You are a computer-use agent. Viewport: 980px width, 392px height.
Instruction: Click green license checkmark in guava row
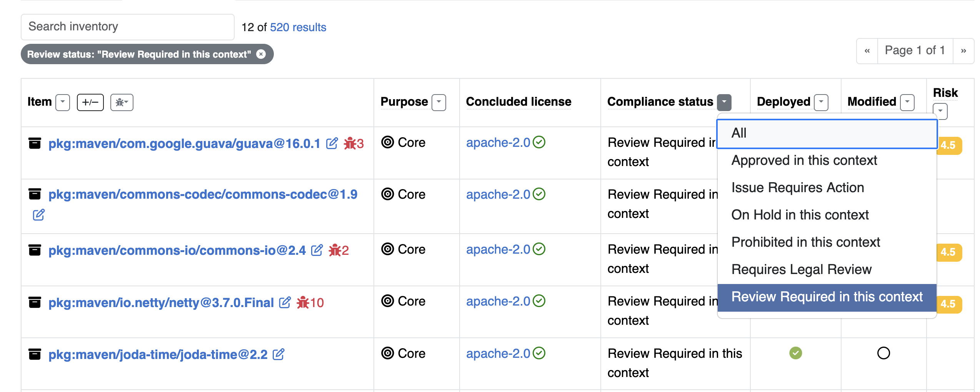pos(539,142)
